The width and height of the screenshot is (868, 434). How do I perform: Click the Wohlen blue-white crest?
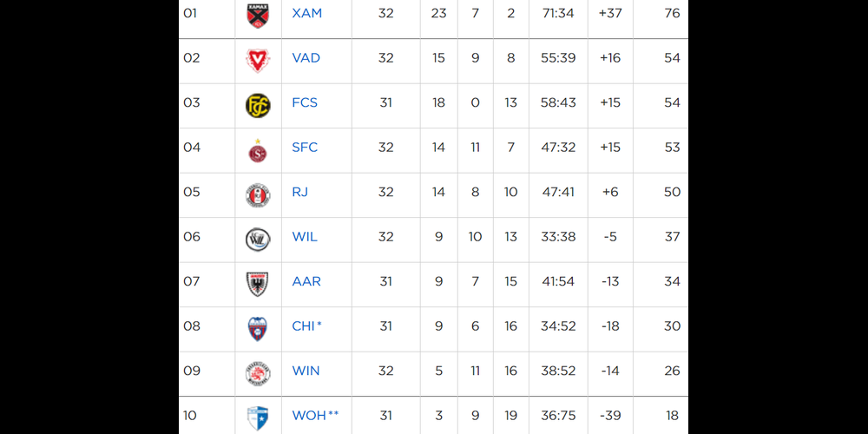tap(258, 418)
